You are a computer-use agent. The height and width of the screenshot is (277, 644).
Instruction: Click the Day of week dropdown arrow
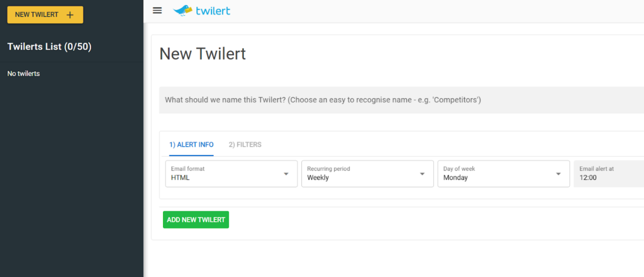coord(558,174)
